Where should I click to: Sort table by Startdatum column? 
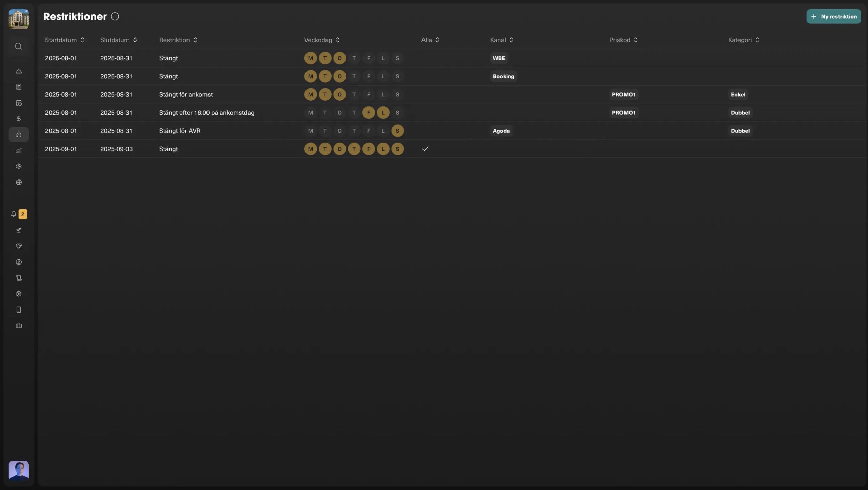point(65,40)
